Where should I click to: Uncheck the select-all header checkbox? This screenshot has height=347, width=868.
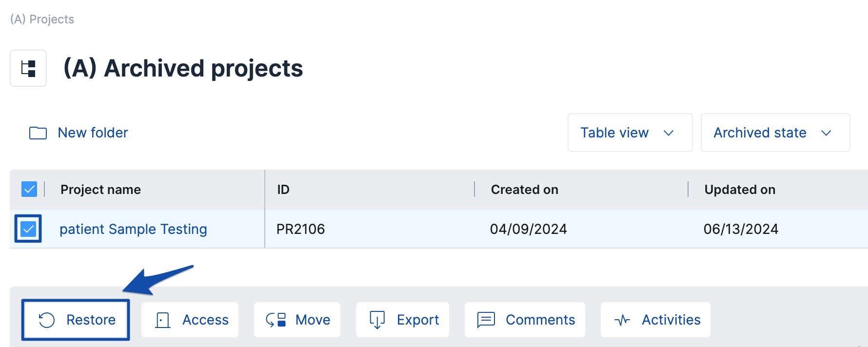coord(29,189)
